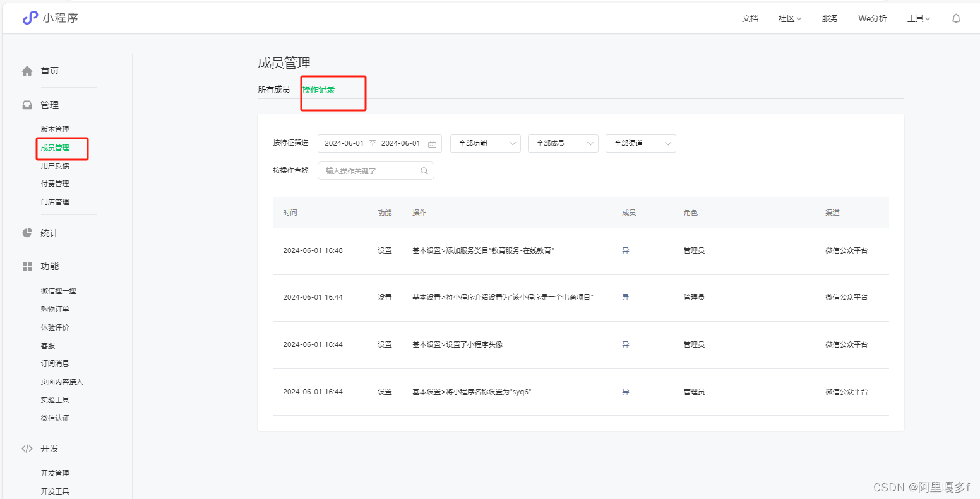
Task: Click the code icon beside 开发
Action: [x=28, y=448]
